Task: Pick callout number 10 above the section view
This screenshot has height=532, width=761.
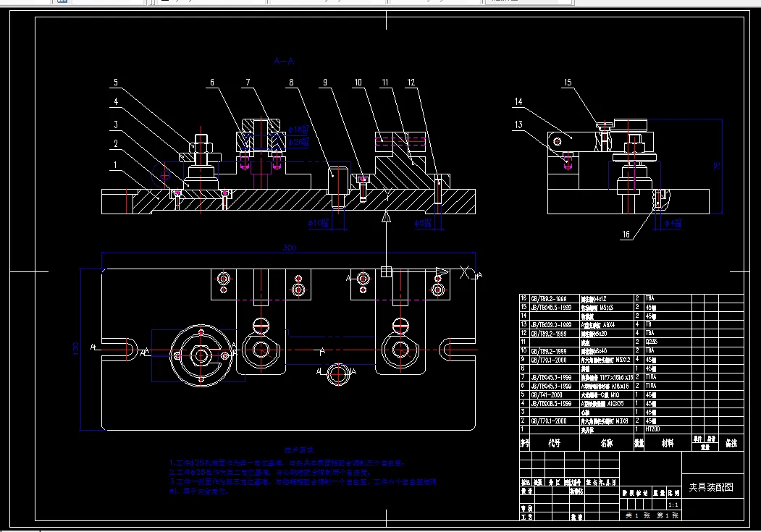Action: (358, 83)
